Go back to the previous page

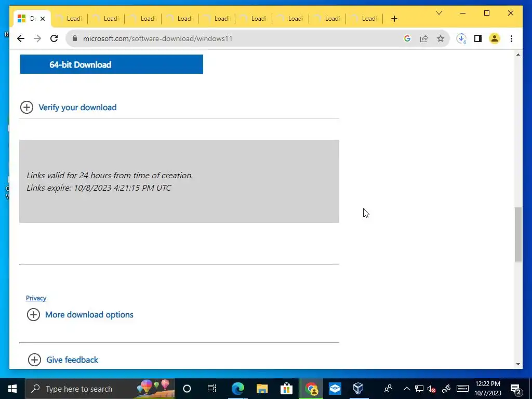point(21,38)
